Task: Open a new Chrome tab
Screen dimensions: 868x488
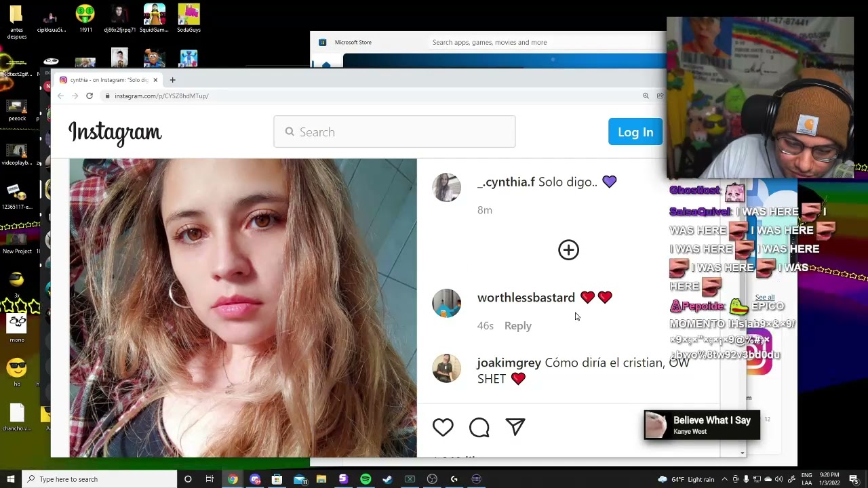Action: (172, 80)
